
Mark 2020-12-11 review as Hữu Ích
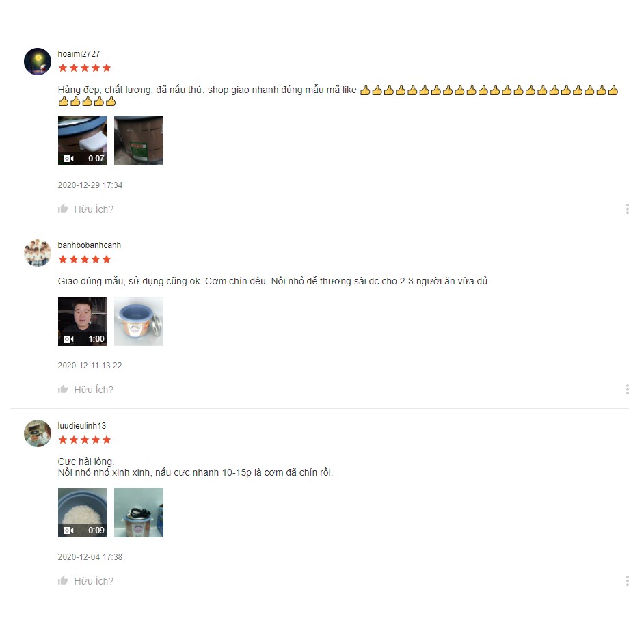85,390
